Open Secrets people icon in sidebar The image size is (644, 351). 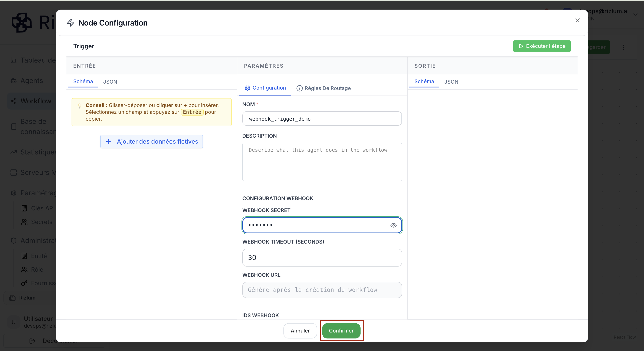(x=24, y=222)
